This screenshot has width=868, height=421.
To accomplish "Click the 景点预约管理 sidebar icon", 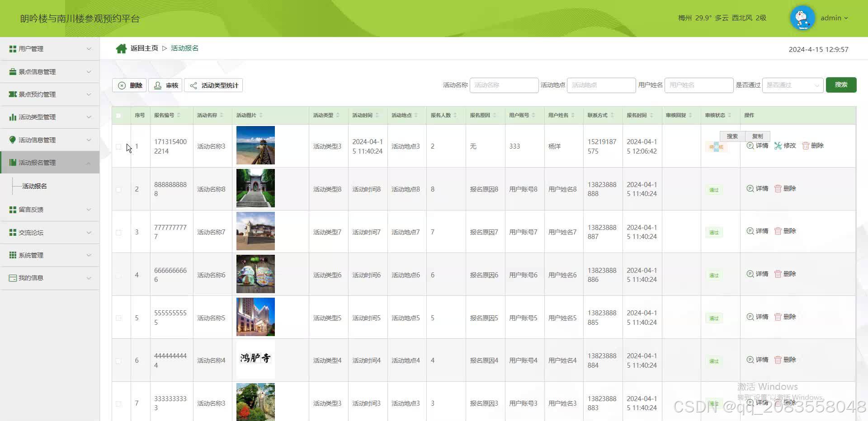I will point(13,94).
